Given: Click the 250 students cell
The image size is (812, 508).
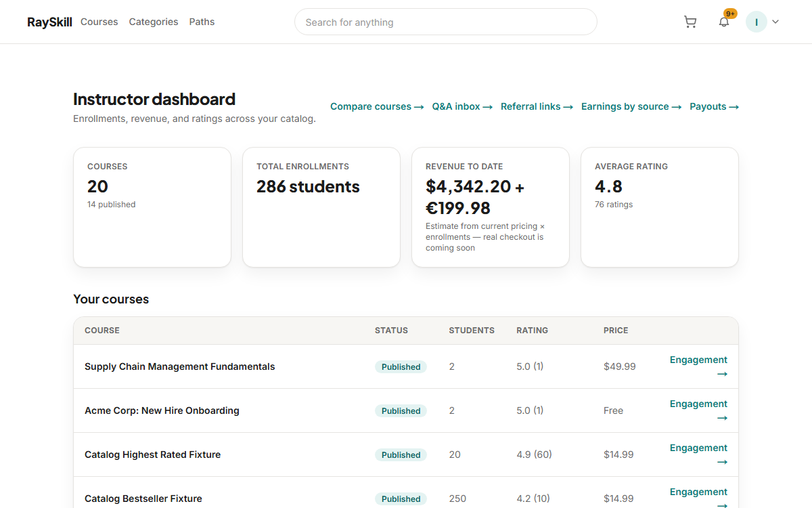Looking at the screenshot, I should pyautogui.click(x=457, y=499).
